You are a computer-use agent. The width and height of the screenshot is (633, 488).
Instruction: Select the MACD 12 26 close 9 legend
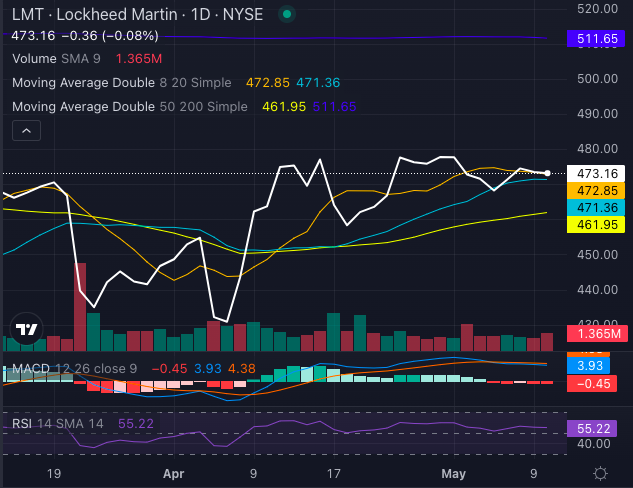click(75, 369)
